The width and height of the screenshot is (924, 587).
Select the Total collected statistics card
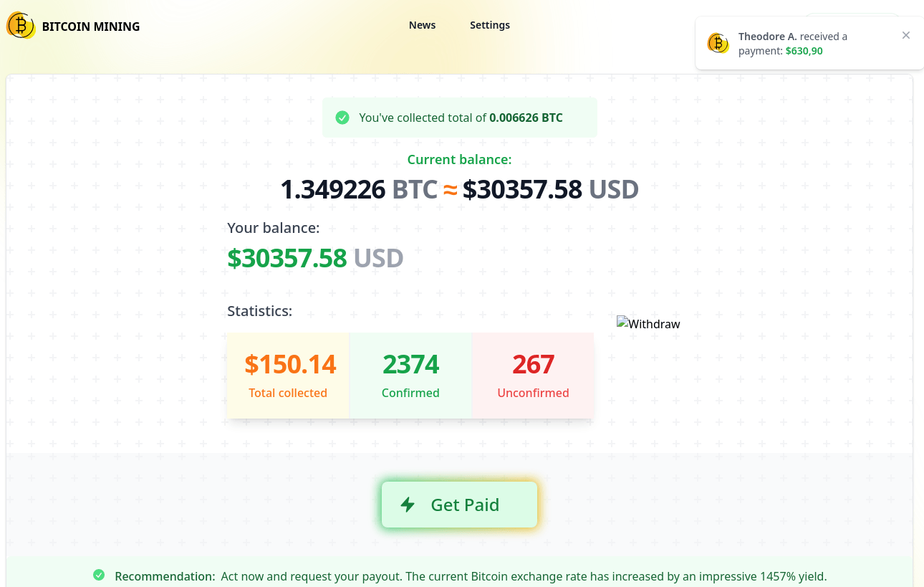(288, 375)
